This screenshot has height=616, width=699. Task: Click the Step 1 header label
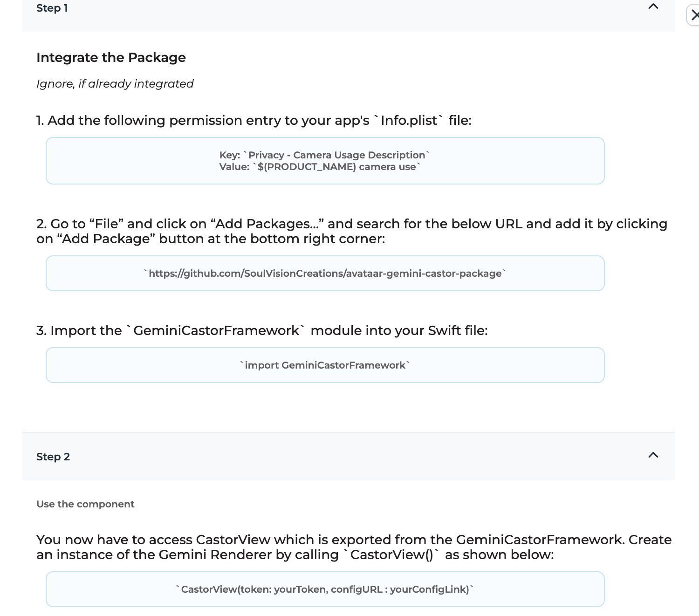52,8
